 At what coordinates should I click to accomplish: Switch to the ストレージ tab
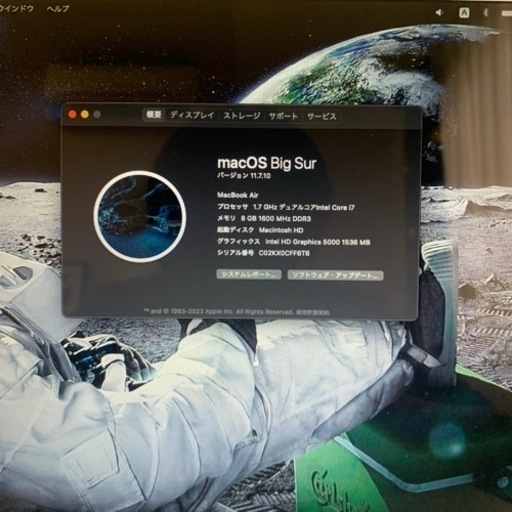coord(242,116)
